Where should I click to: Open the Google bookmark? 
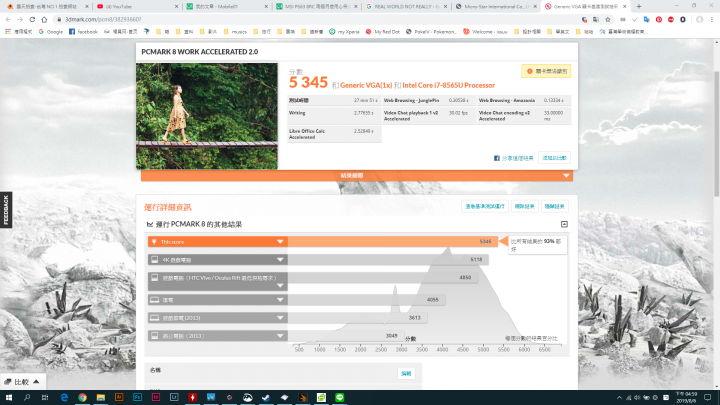coord(51,32)
